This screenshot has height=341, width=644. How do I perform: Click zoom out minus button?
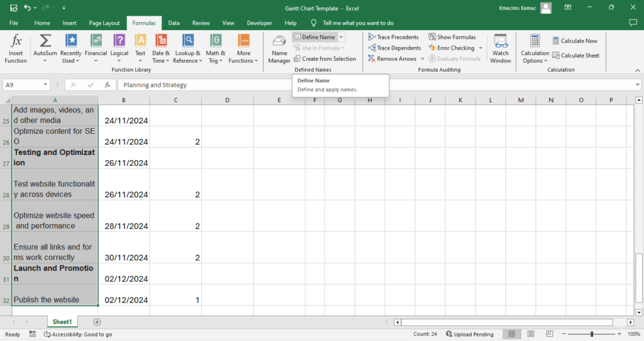coord(564,334)
